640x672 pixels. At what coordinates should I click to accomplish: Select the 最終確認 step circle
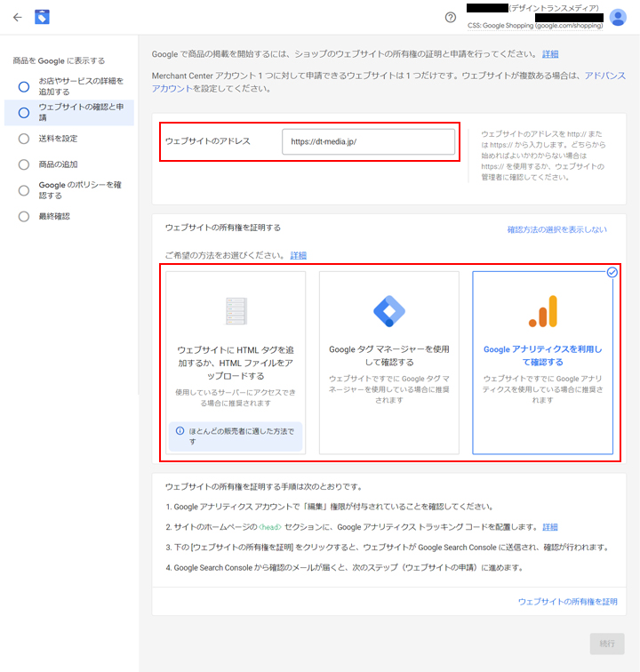24,216
